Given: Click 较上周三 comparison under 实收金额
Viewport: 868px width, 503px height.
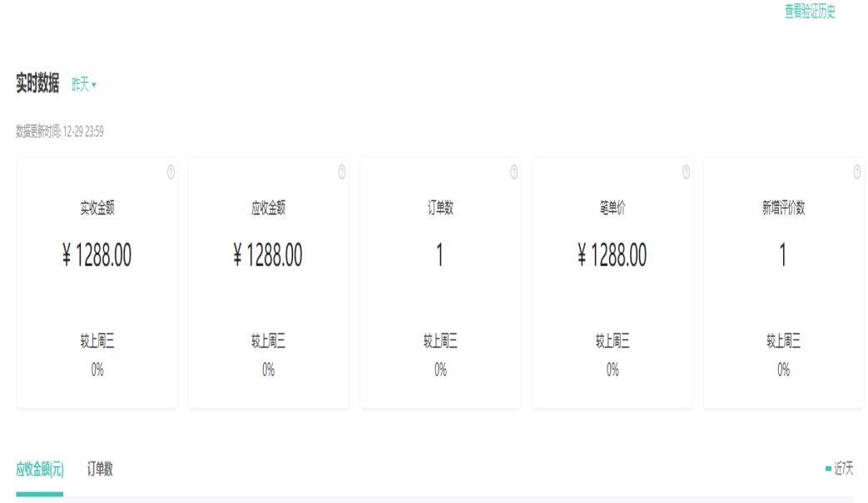Looking at the screenshot, I should pos(97,341).
